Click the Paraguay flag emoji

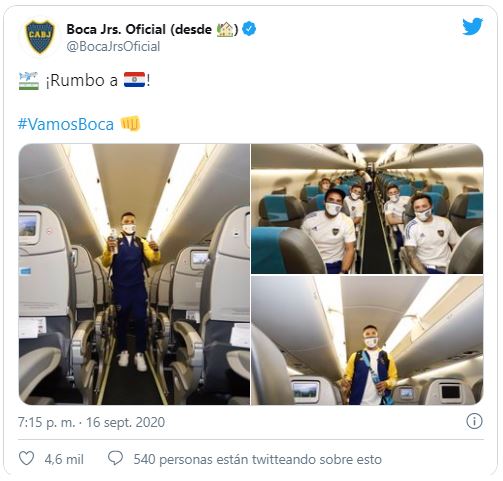(x=135, y=80)
